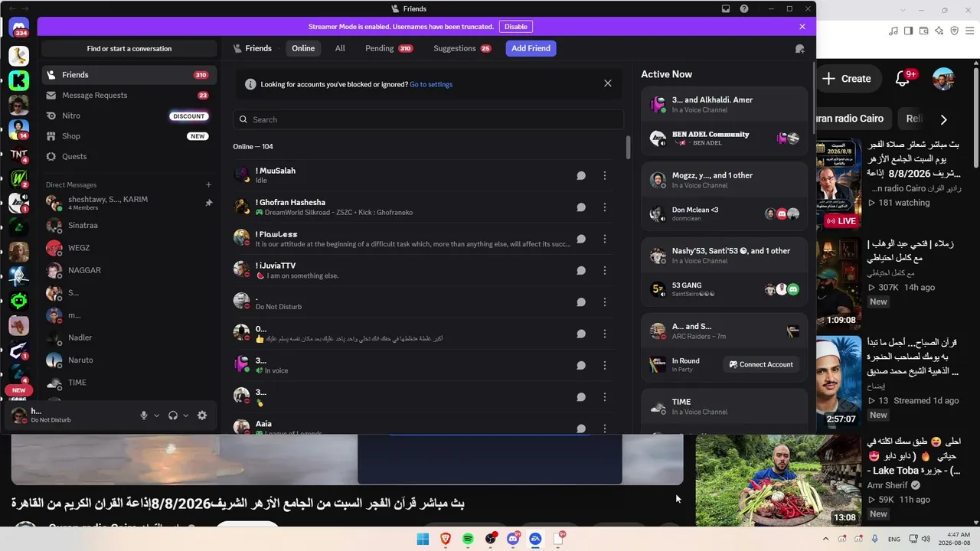Create a new DM with plus icon
The width and height of the screenshot is (980, 551).
pyautogui.click(x=208, y=184)
